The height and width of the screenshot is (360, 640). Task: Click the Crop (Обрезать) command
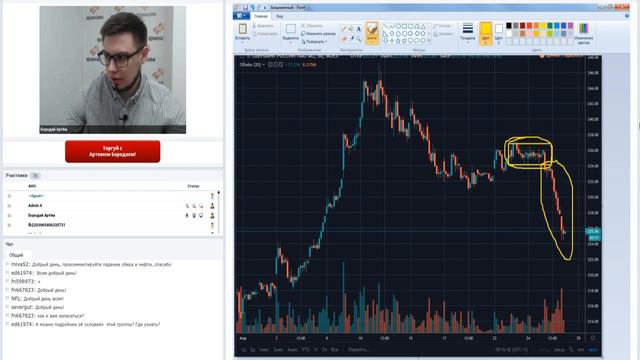tap(312, 26)
